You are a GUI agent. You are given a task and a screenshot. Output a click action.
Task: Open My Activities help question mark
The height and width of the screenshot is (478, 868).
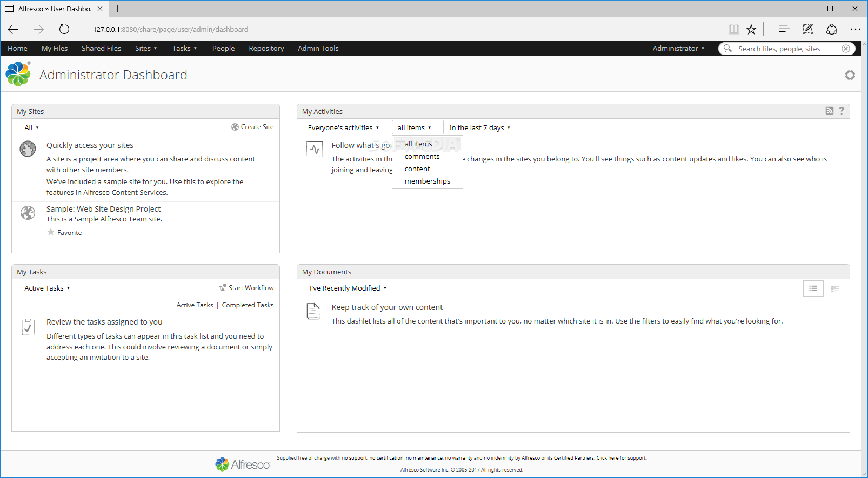[842, 111]
